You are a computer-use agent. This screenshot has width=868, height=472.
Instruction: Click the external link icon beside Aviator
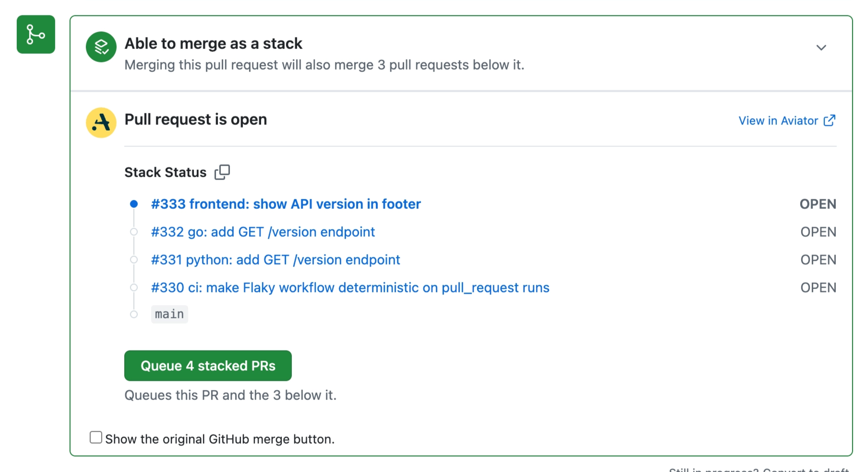pyautogui.click(x=829, y=121)
